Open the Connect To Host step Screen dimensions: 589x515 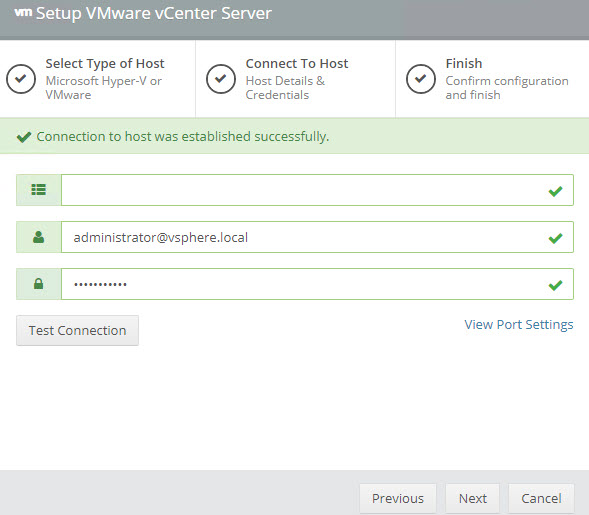(295, 79)
